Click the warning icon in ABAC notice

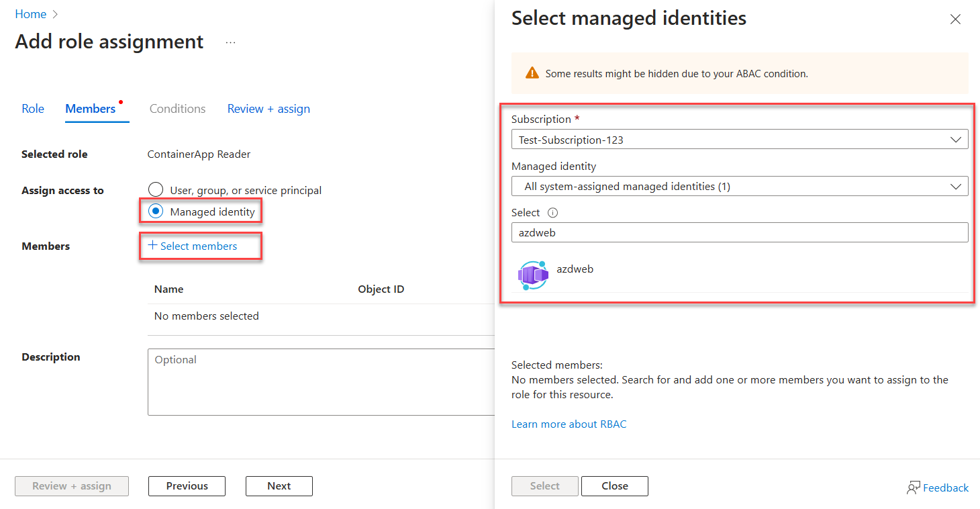(x=532, y=73)
